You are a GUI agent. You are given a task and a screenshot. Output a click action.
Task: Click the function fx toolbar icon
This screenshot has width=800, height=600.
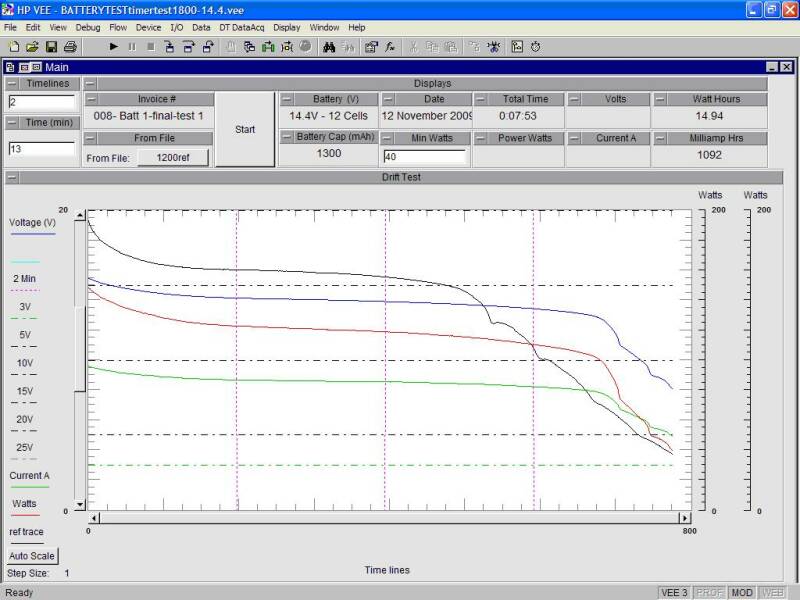pos(389,46)
